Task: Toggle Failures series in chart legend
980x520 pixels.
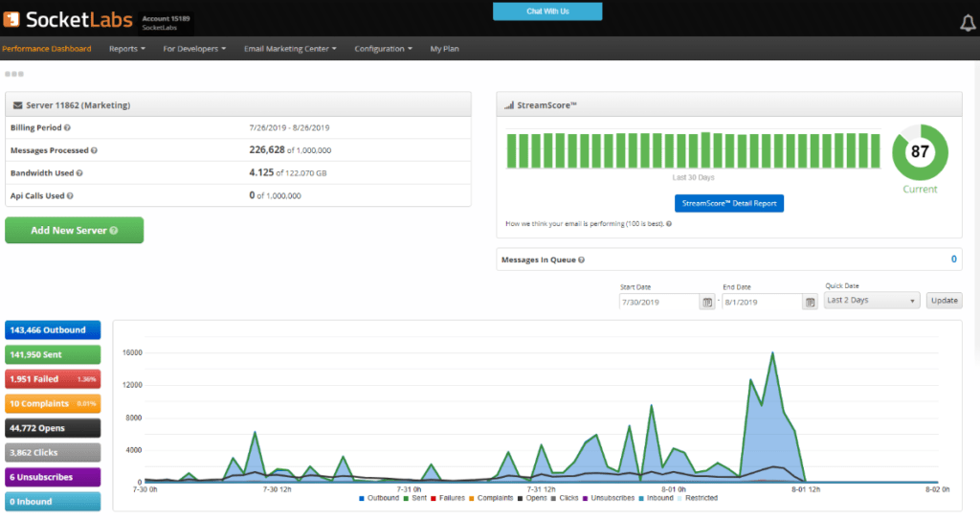Action: (448, 498)
